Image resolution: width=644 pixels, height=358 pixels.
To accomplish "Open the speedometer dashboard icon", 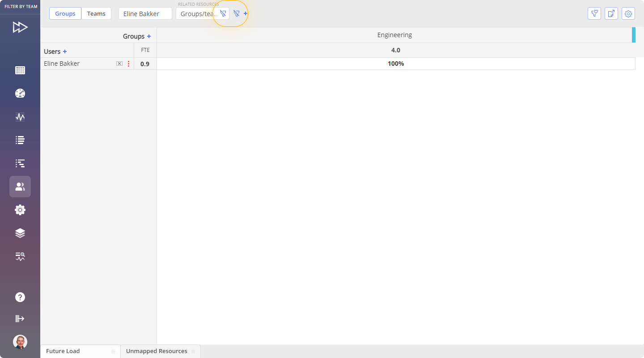I will pos(20,94).
